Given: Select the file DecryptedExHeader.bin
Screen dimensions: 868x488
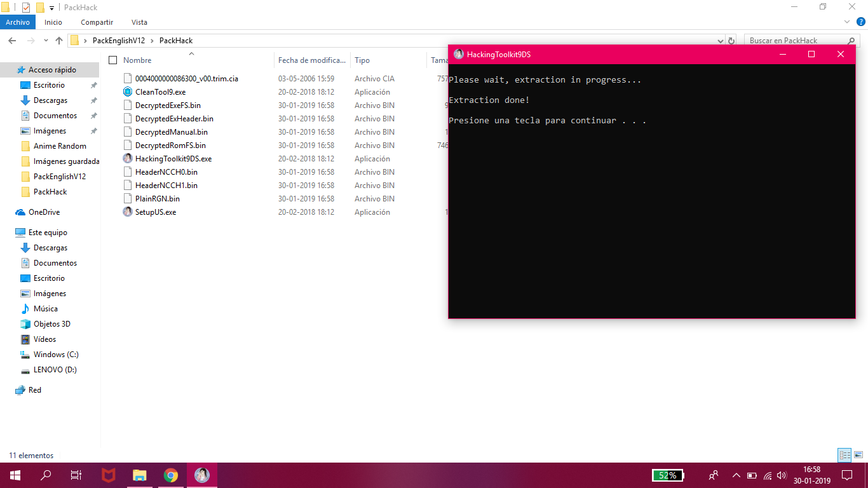Looking at the screenshot, I should [x=174, y=119].
